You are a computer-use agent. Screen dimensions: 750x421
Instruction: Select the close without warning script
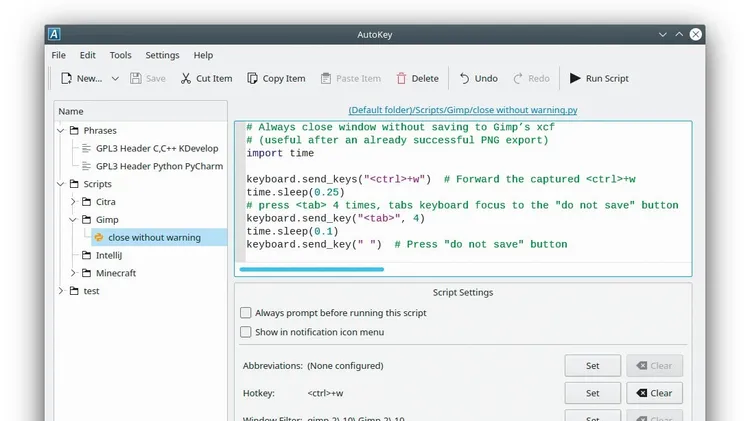point(154,237)
